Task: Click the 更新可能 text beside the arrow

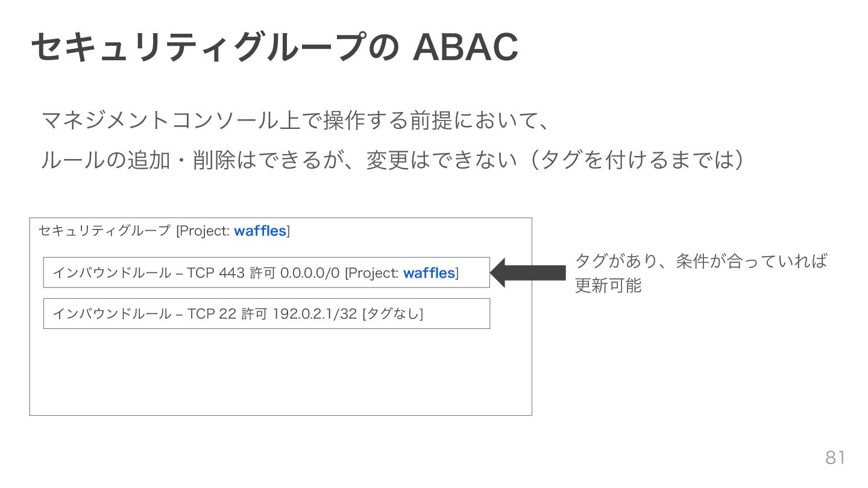Action: coord(608,286)
